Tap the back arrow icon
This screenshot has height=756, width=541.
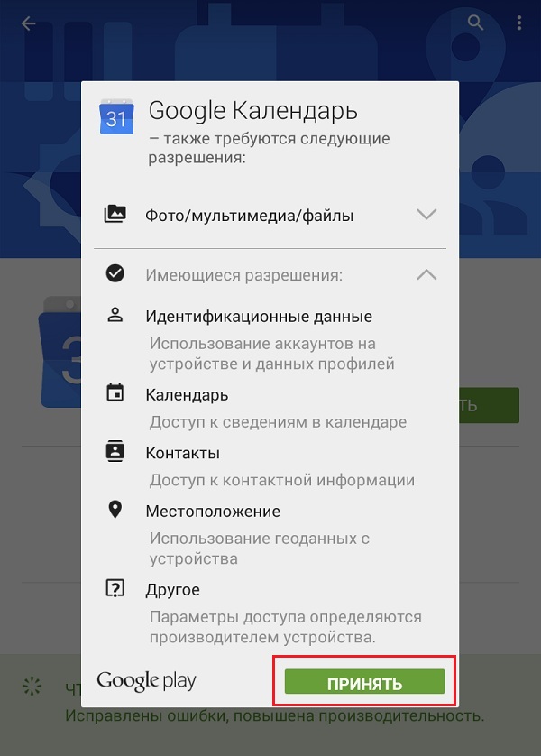click(29, 23)
